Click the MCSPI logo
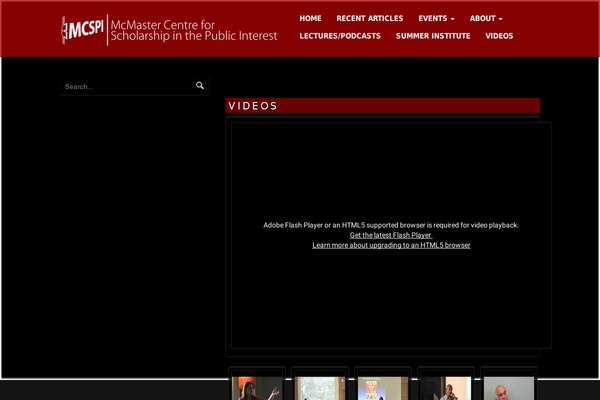The width and height of the screenshot is (600, 400). click(x=82, y=29)
